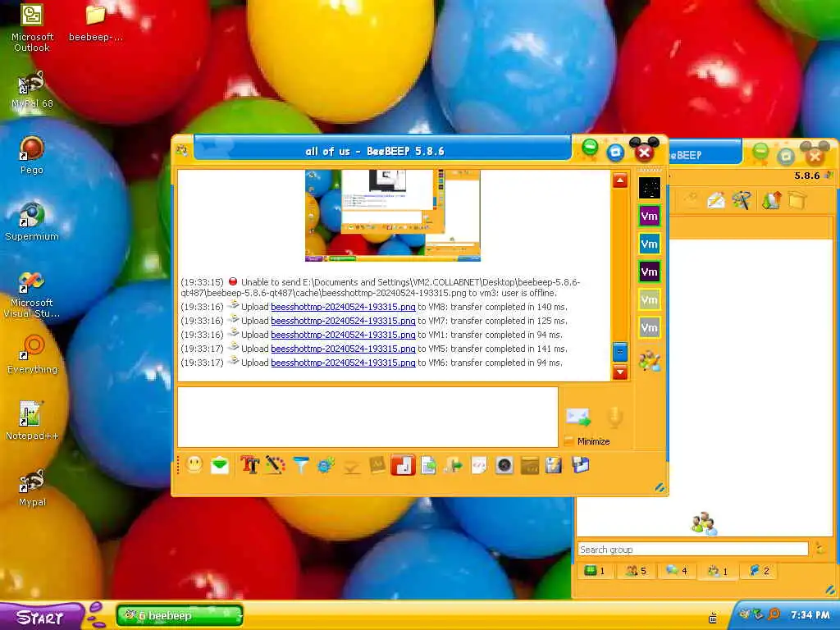The width and height of the screenshot is (840, 630).
Task: Click the network wand tool in main window
Action: click(742, 201)
